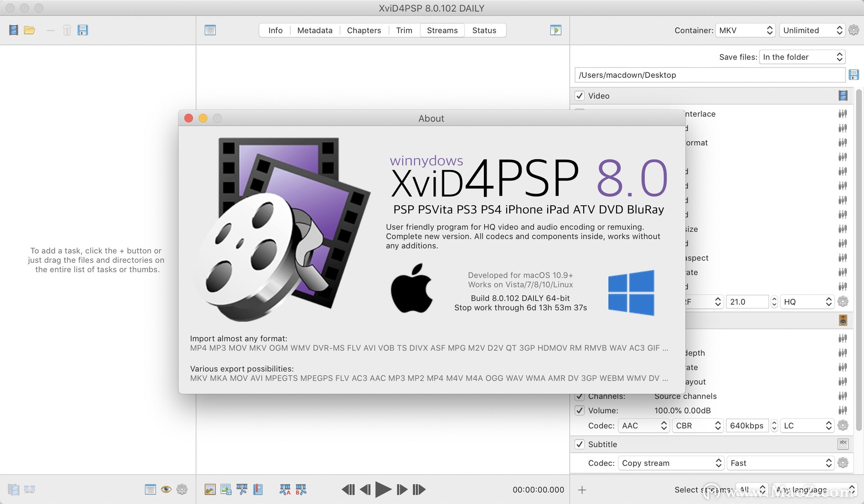Save the task list using the floppy disk icon
This screenshot has height=504, width=864.
click(x=83, y=30)
